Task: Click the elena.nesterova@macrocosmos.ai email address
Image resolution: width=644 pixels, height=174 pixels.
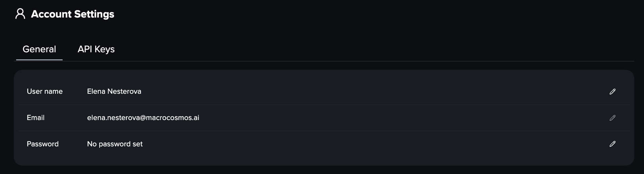Action: pyautogui.click(x=143, y=118)
